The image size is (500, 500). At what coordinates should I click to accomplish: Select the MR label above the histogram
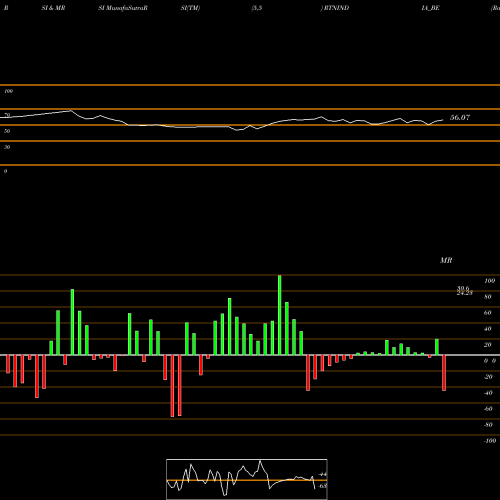[446, 260]
